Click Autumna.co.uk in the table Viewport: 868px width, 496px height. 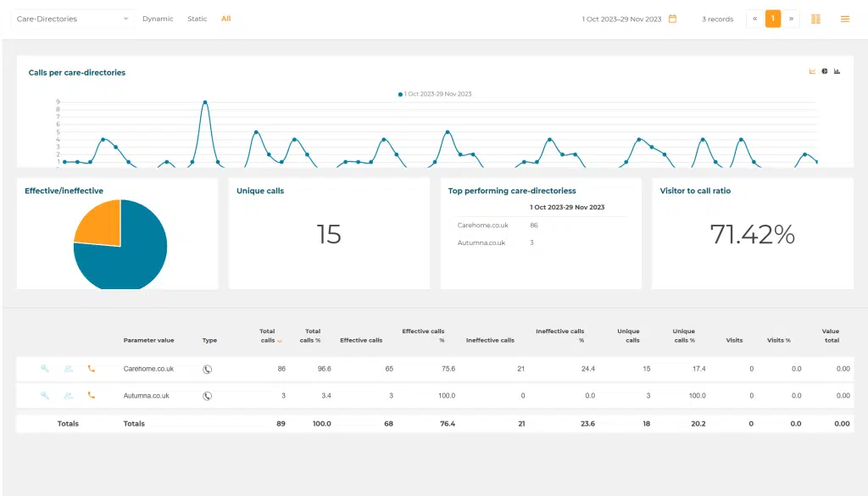click(x=146, y=396)
